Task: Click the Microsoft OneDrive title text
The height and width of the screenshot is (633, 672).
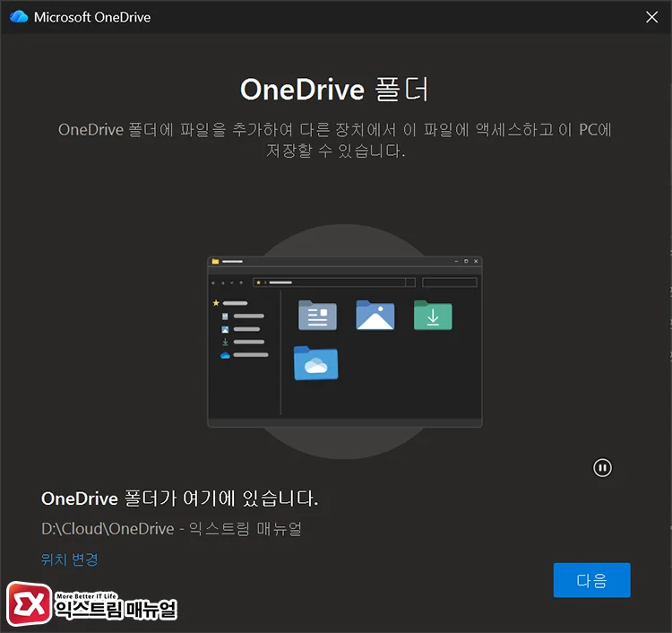Action: pyautogui.click(x=92, y=17)
